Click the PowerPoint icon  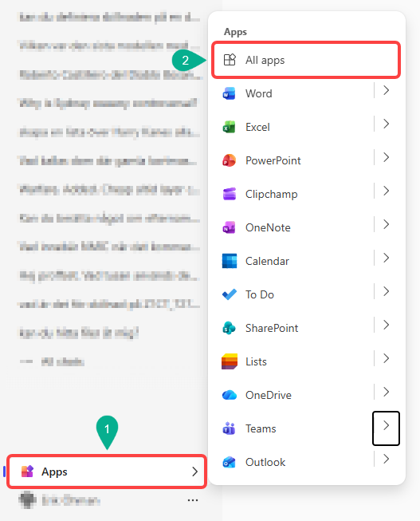click(229, 161)
